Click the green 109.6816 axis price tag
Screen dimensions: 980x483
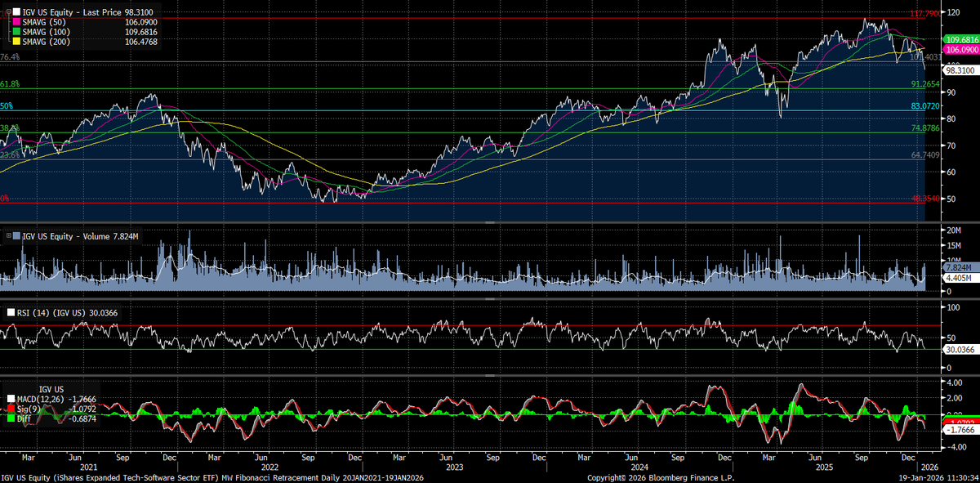[x=960, y=39]
